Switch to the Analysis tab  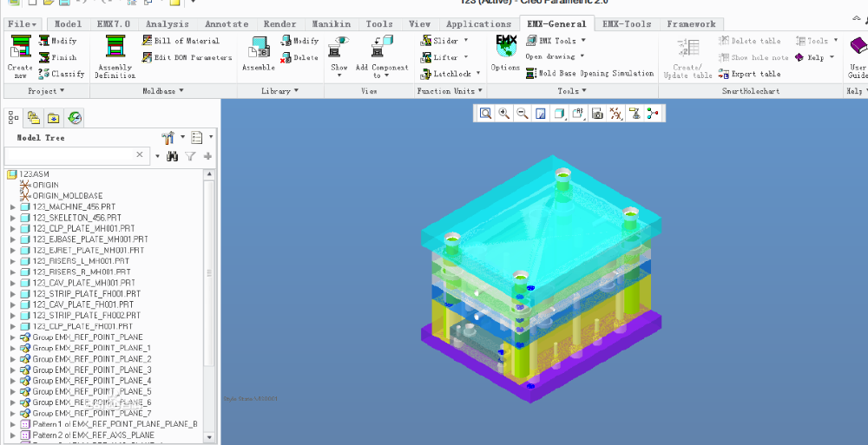(x=168, y=23)
